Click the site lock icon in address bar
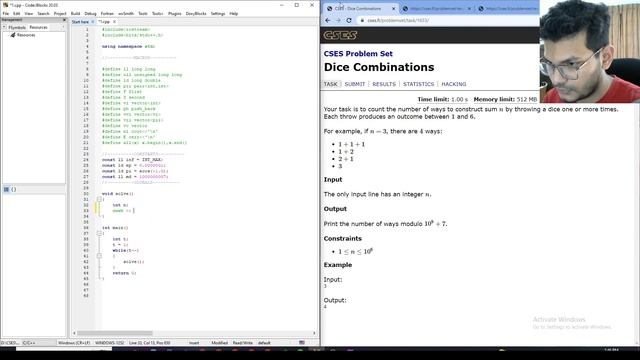Screen dimensions: 640x360 click(x=362, y=20)
